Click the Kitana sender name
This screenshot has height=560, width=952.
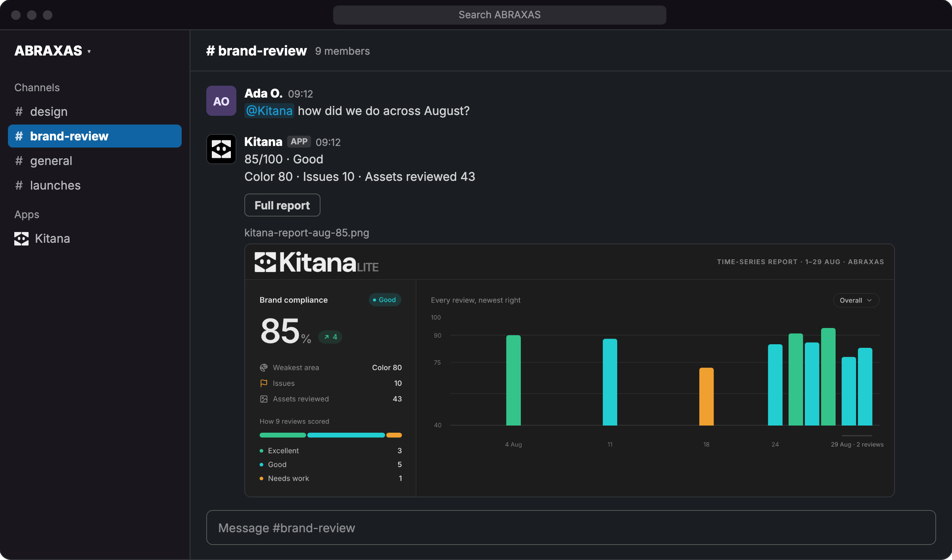(x=263, y=142)
